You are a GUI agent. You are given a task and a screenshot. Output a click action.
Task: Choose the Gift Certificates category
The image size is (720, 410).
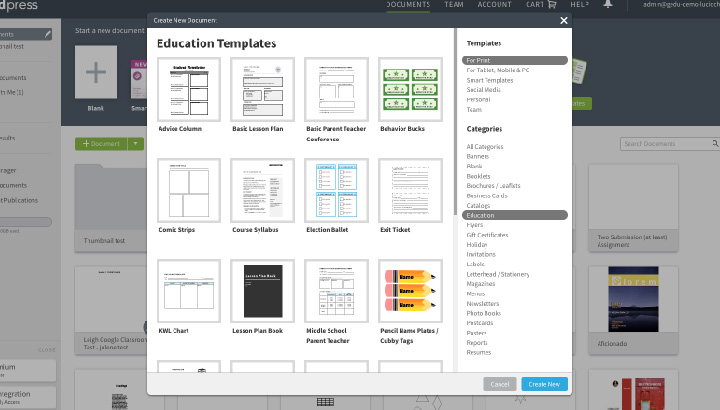[487, 235]
